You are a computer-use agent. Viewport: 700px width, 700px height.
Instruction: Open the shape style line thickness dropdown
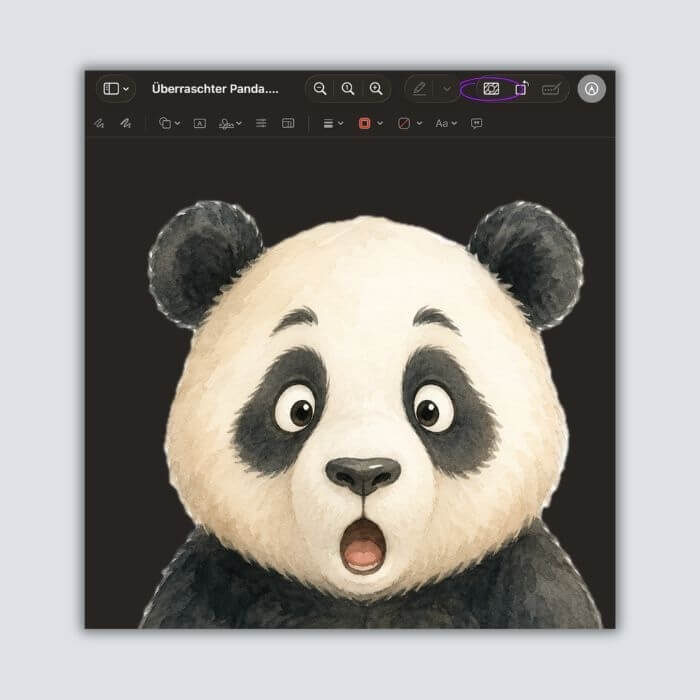(333, 124)
